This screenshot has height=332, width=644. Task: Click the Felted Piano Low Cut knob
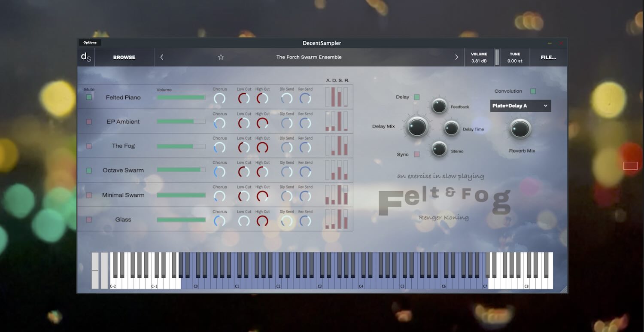(x=244, y=98)
